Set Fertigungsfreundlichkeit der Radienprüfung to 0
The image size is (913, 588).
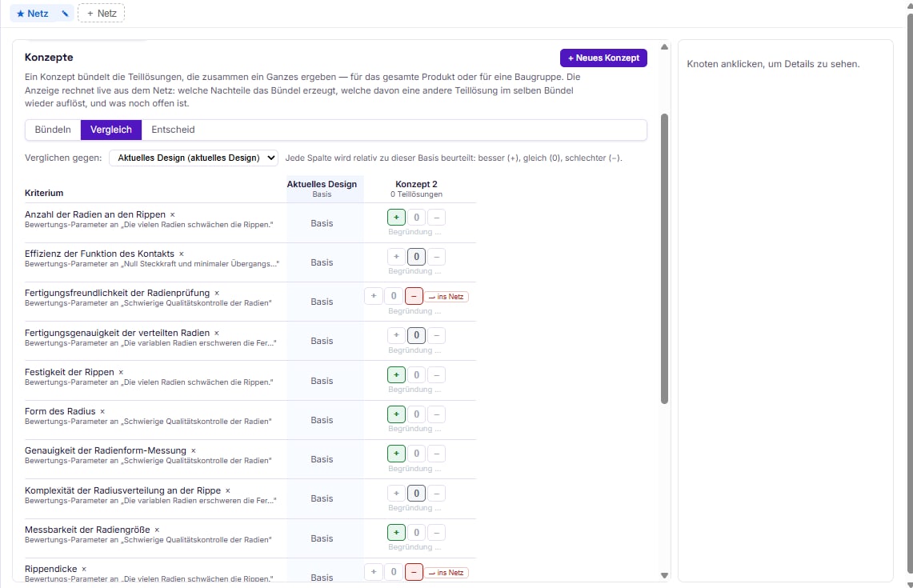coord(394,296)
